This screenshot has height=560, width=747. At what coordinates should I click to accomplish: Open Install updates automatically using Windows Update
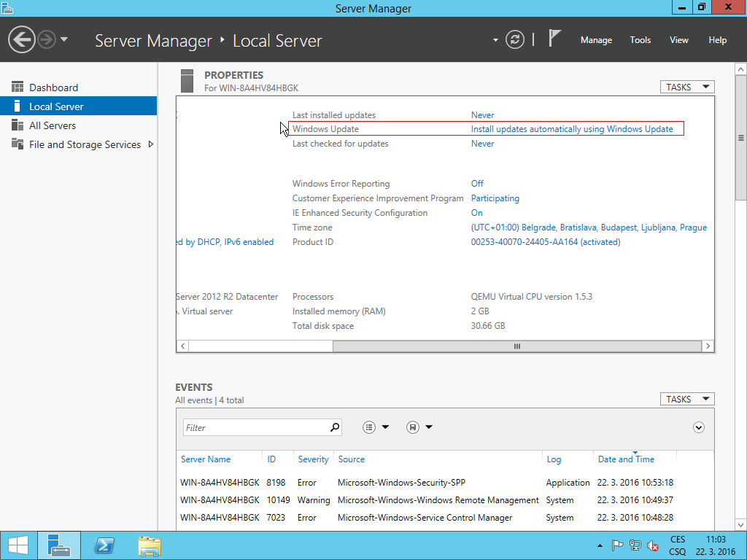click(572, 129)
